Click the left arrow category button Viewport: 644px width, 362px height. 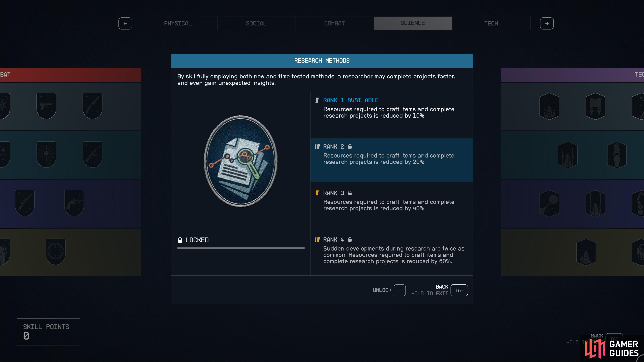tap(125, 23)
